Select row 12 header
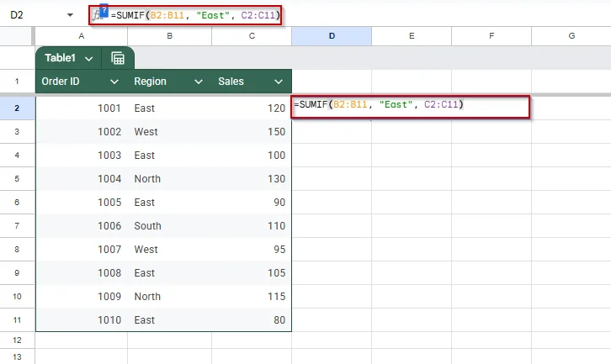The height and width of the screenshot is (364, 611). coord(17,340)
